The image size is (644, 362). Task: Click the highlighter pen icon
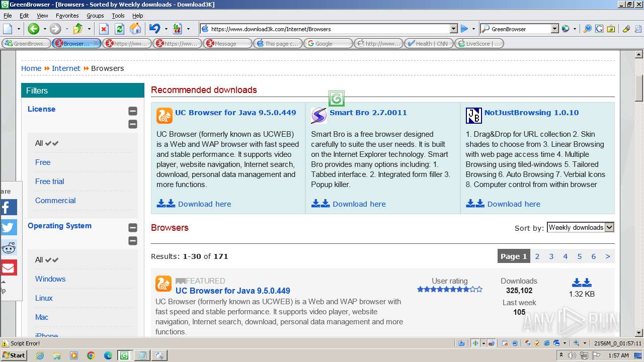click(x=626, y=29)
